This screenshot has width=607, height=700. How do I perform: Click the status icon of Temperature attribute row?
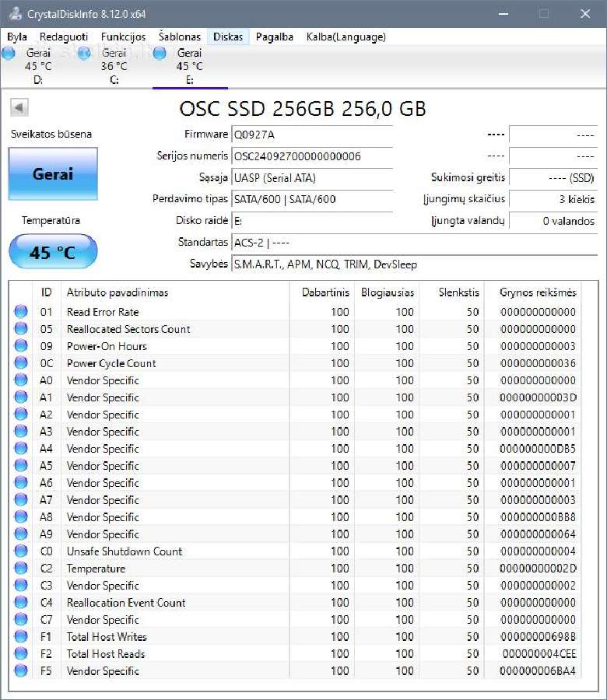21,568
